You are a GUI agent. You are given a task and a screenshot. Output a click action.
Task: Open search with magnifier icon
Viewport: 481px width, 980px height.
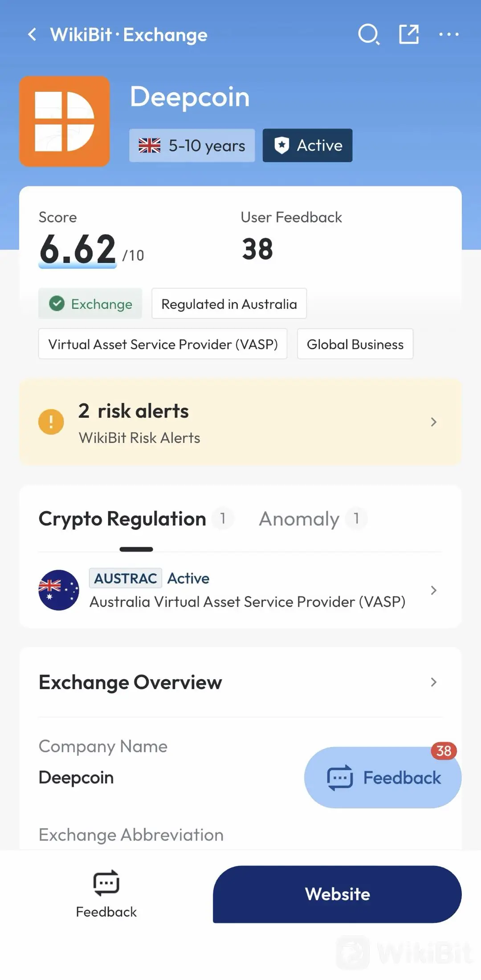[369, 34]
